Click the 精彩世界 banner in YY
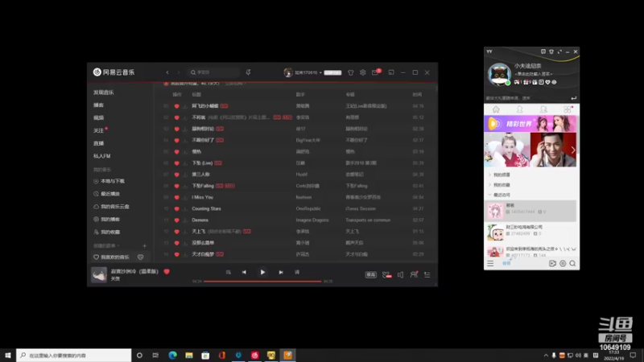The height and width of the screenshot is (362, 644). [x=530, y=124]
